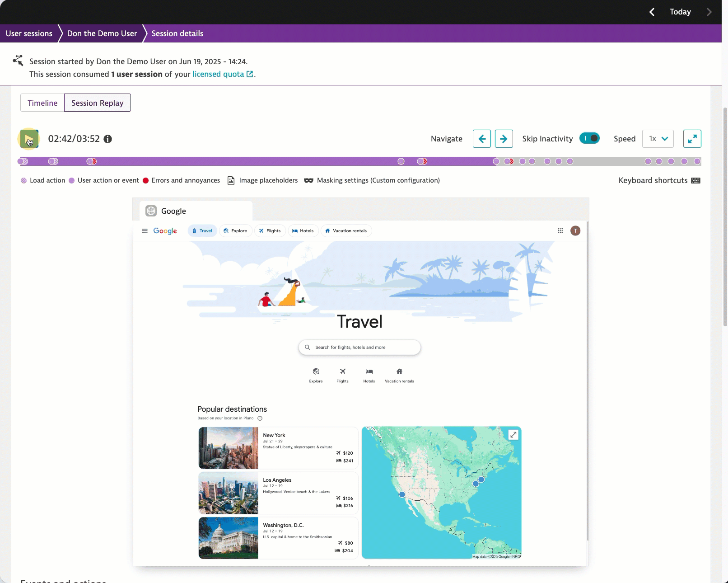Select the Travel chip
The height and width of the screenshot is (583, 728).
pyautogui.click(x=202, y=231)
